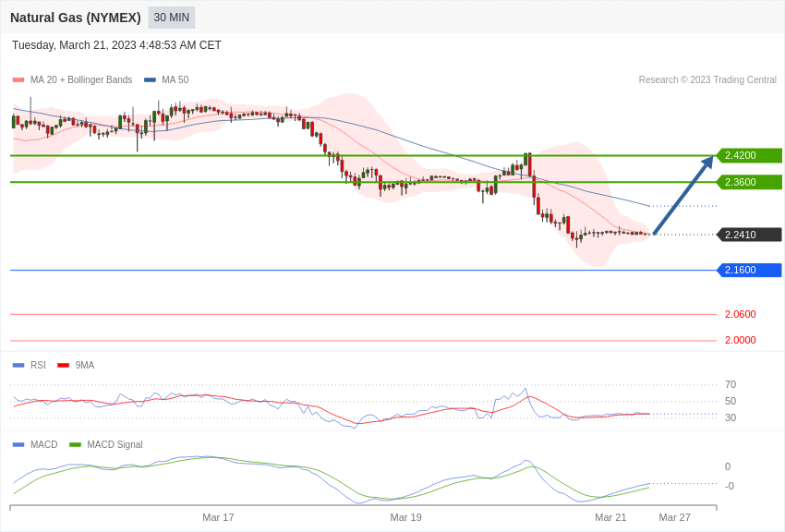Image resolution: width=785 pixels, height=532 pixels.
Task: Click the Mar 27 date label
Action: (674, 517)
